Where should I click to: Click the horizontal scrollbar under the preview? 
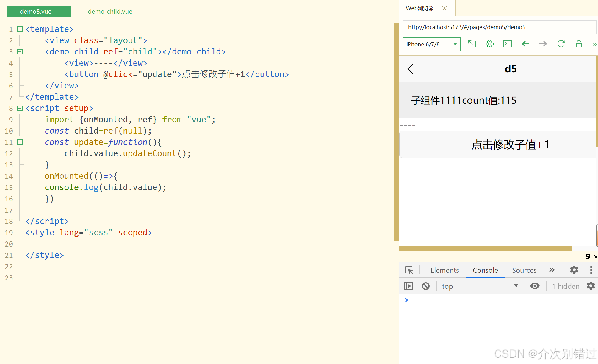485,248
